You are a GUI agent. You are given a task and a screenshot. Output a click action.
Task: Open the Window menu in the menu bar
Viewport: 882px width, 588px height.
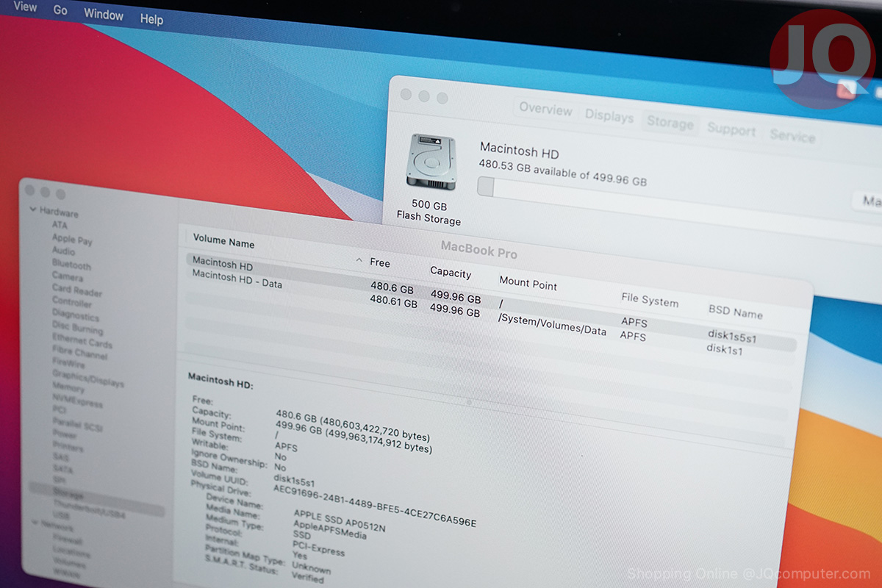tap(104, 14)
